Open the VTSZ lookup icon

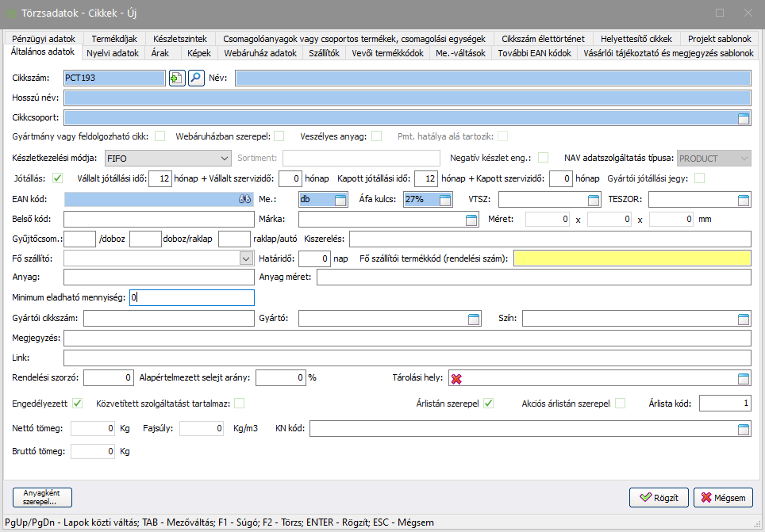pos(594,200)
